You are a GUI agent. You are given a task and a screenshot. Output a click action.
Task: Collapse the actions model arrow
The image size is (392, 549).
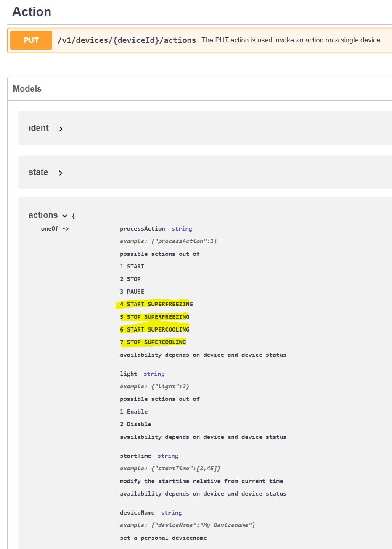[x=65, y=216]
